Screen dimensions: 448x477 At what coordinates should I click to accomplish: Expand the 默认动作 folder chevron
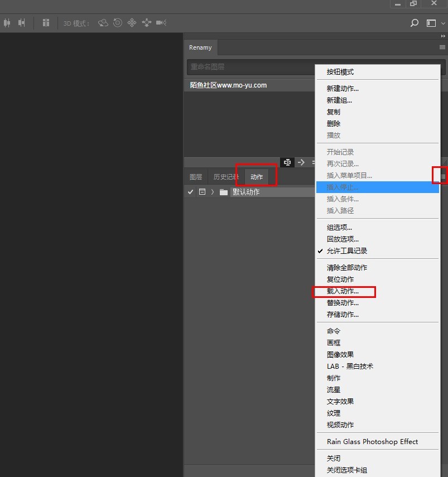[x=213, y=192]
